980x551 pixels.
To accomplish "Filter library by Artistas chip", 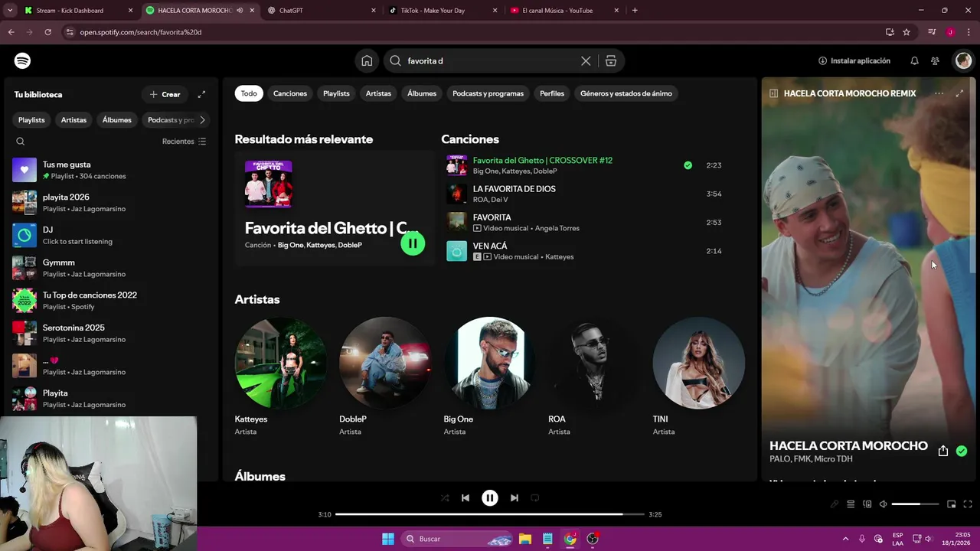I will point(73,120).
